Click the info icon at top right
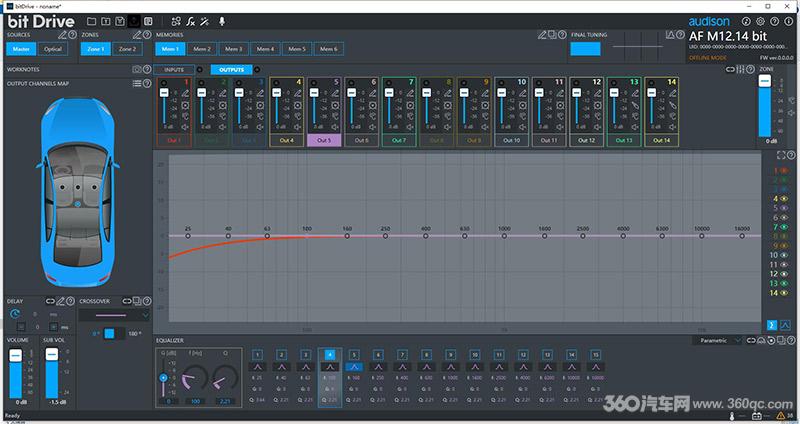This screenshot has height=424, width=800. pyautogui.click(x=789, y=21)
